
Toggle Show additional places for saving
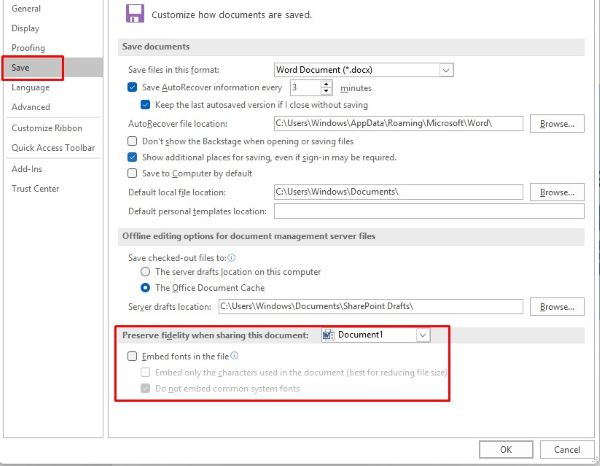coord(132,157)
